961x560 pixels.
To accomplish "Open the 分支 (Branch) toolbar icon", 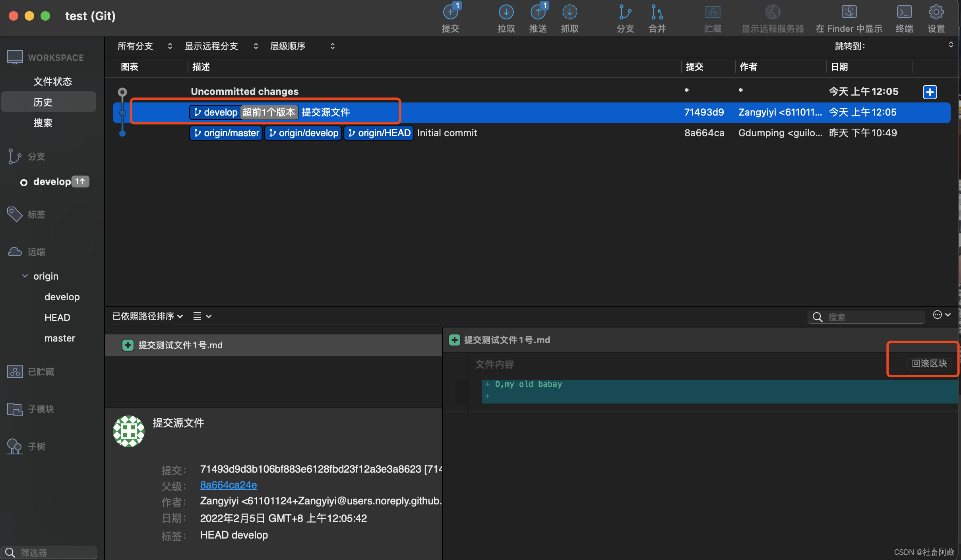I will (x=625, y=13).
